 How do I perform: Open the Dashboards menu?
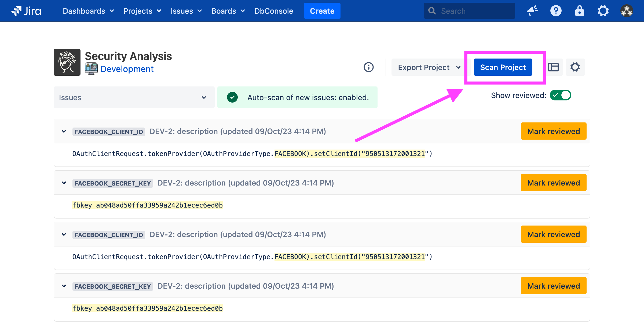click(88, 11)
